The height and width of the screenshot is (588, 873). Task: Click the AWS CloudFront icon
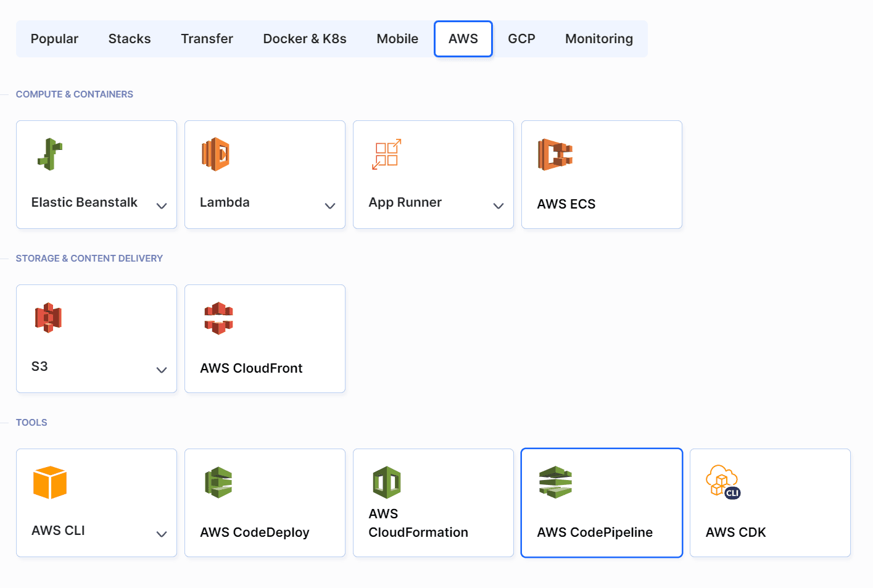click(218, 318)
